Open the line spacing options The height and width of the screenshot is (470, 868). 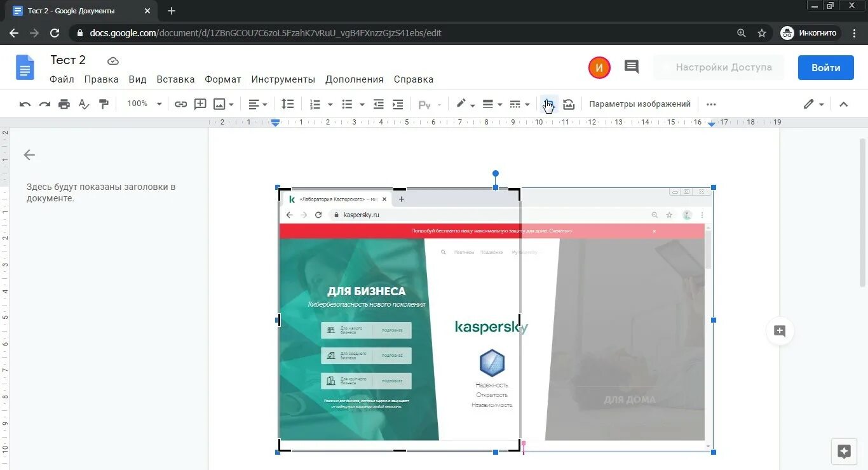click(288, 104)
